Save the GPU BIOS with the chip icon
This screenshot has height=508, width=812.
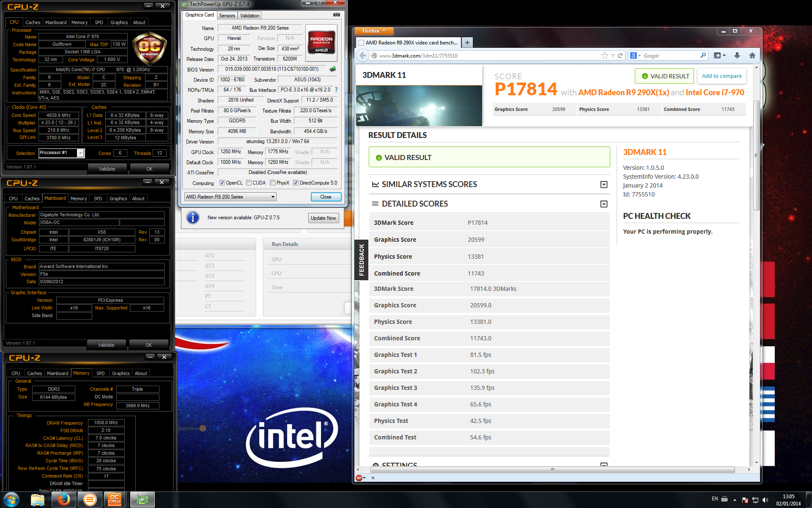(x=333, y=69)
